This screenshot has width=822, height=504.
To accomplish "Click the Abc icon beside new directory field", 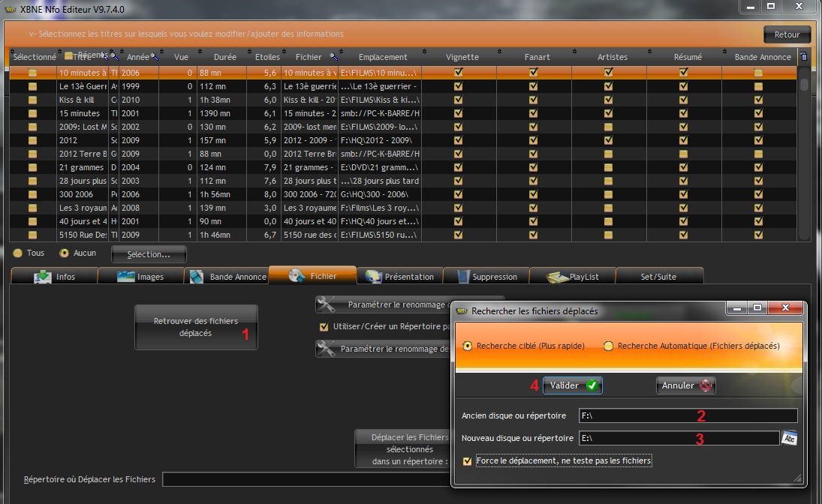I will 789,438.
